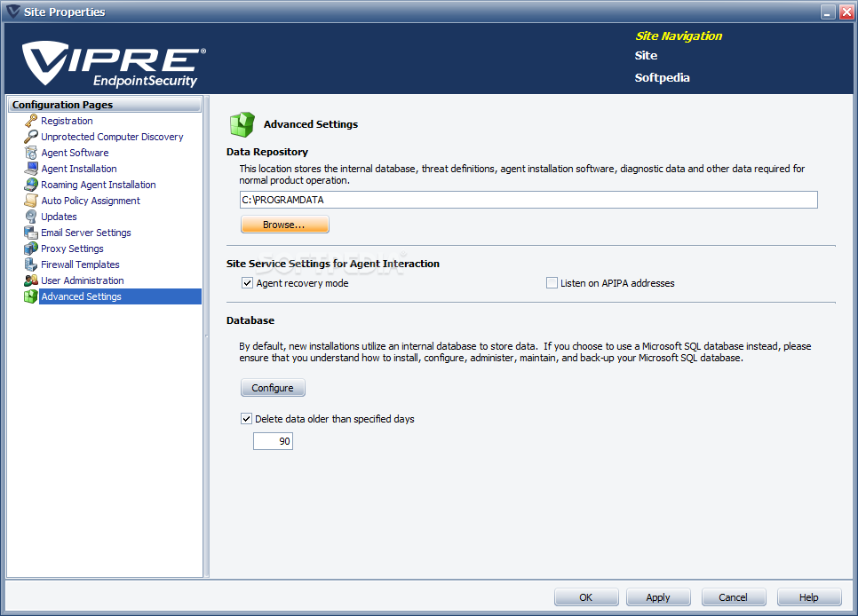Click the Configure database button
Viewport: 858px width, 616px height.
click(x=273, y=388)
